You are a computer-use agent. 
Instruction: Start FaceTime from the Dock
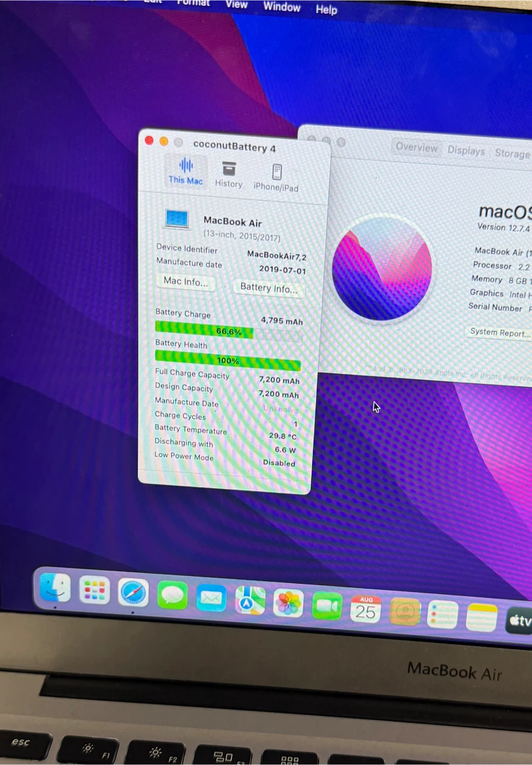(x=327, y=606)
